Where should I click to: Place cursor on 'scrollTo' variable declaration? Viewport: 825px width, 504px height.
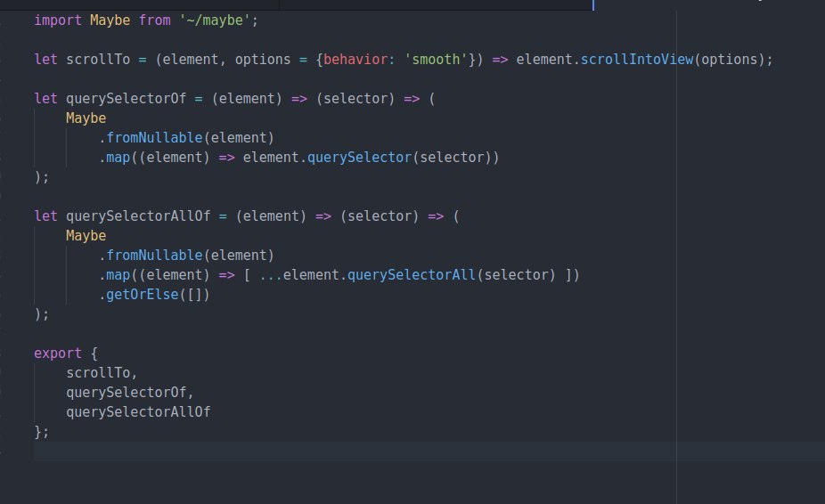[x=98, y=60]
